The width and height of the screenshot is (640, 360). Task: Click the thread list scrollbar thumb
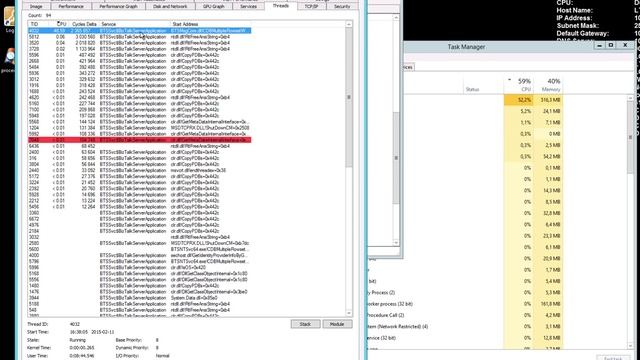[349, 98]
